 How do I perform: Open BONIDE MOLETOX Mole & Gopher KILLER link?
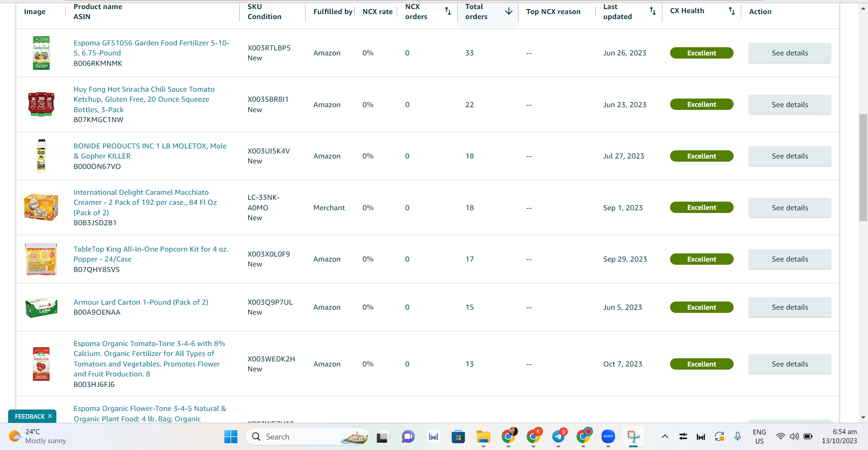(150, 151)
